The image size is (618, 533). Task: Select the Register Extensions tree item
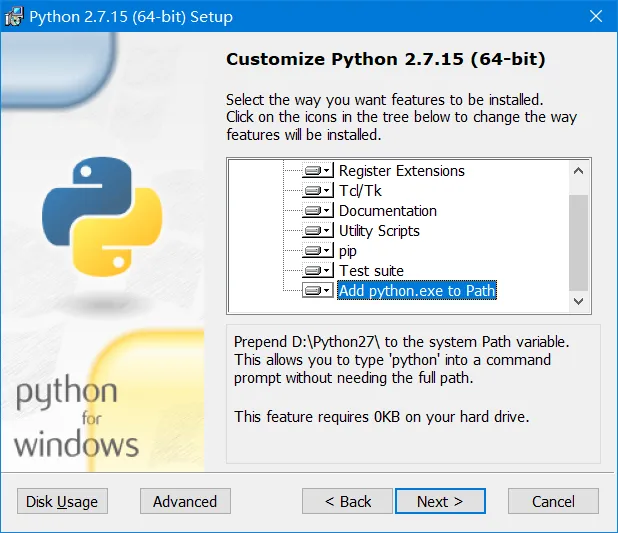click(x=401, y=171)
